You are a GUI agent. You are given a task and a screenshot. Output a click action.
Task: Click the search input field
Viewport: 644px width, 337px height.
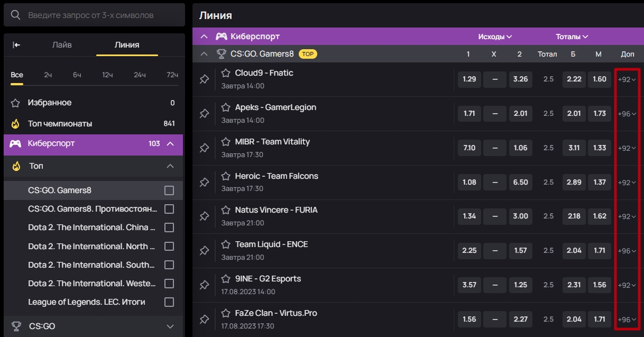pyautogui.click(x=100, y=15)
